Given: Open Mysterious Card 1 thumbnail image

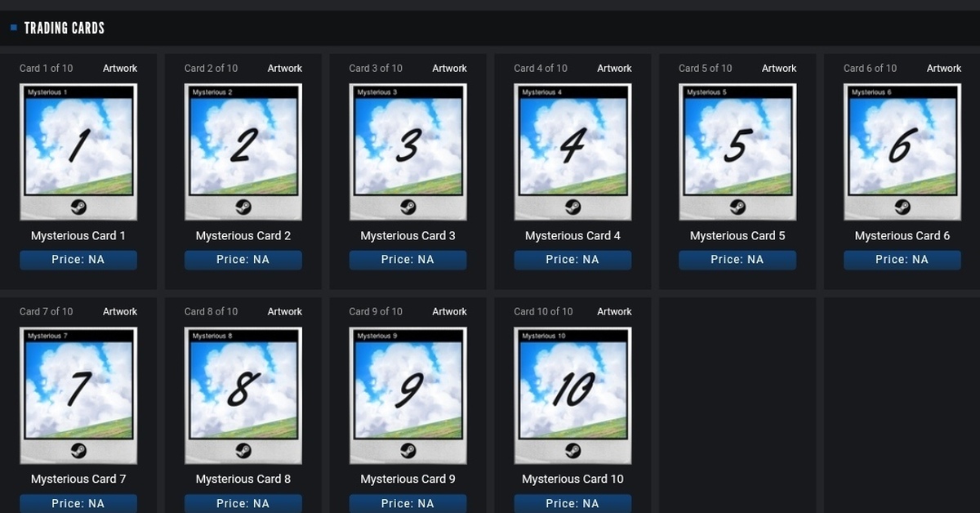Looking at the screenshot, I should coord(78,152).
